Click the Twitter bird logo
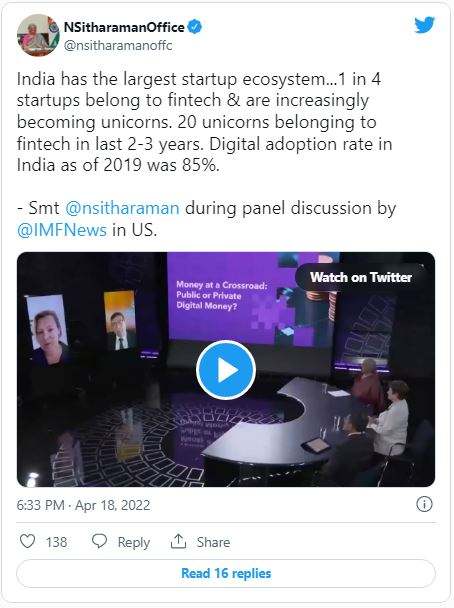The width and height of the screenshot is (454, 608). coord(425,26)
